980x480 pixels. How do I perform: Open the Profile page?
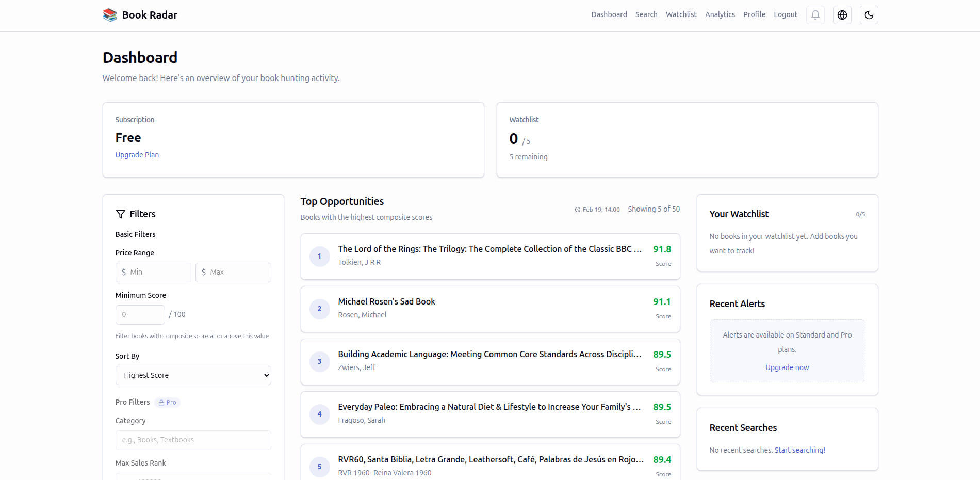[x=754, y=14]
